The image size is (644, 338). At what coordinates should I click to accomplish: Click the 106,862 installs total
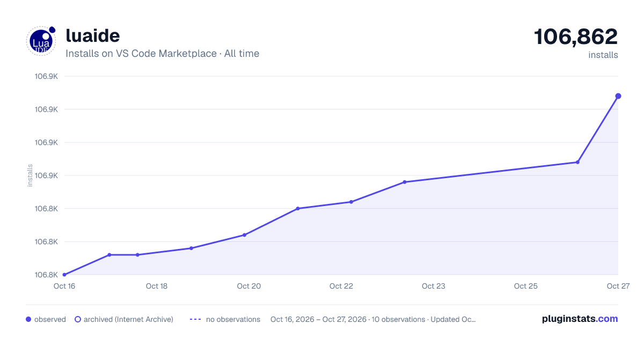pyautogui.click(x=576, y=37)
